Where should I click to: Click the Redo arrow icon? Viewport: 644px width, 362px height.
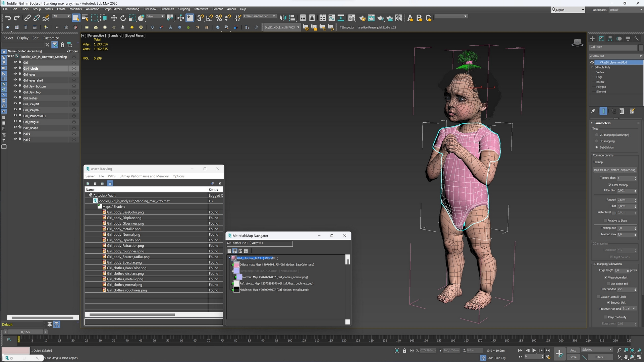17,18
